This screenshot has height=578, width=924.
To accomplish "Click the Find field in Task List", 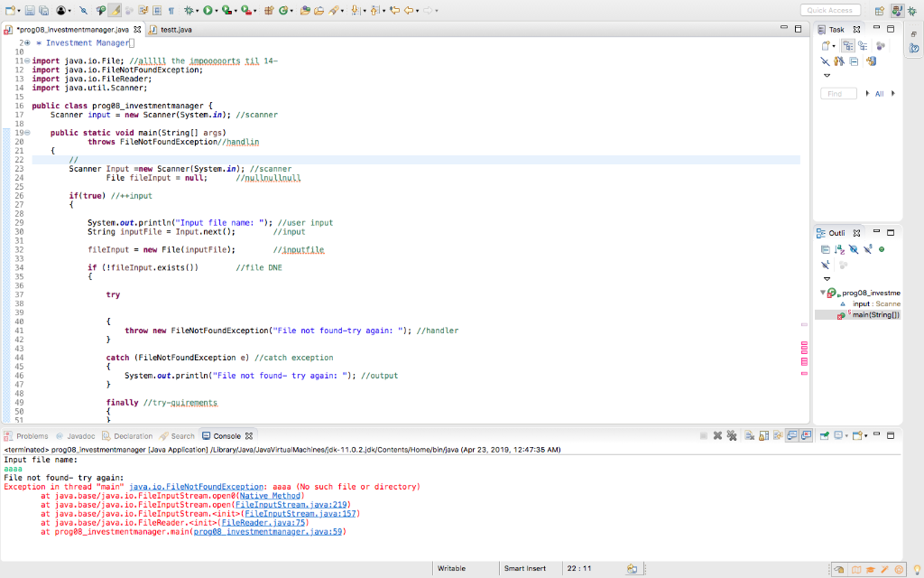I will pos(838,94).
